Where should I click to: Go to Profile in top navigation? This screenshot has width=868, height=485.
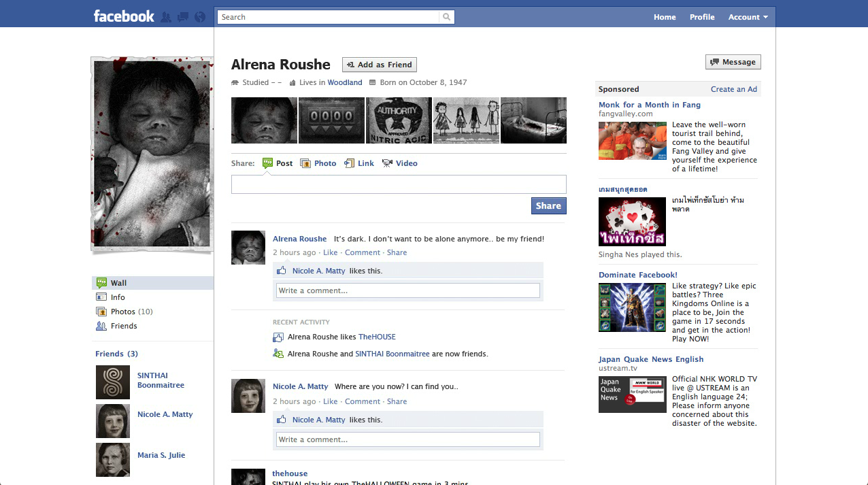pos(702,17)
